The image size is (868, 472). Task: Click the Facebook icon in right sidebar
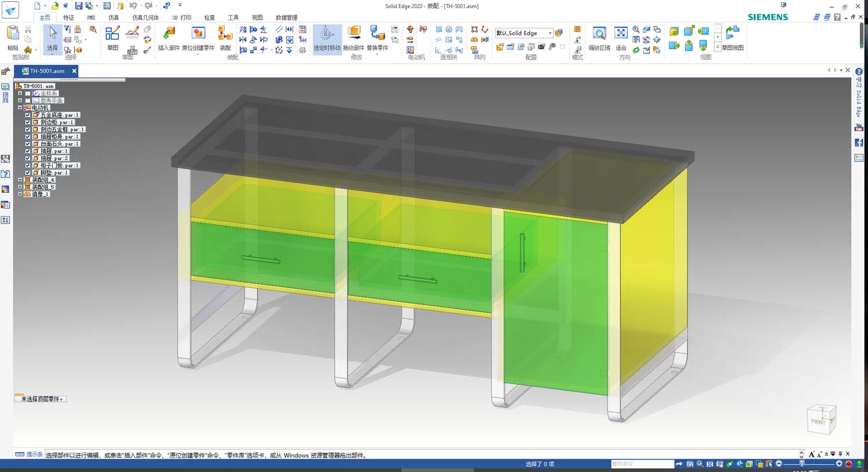click(859, 142)
